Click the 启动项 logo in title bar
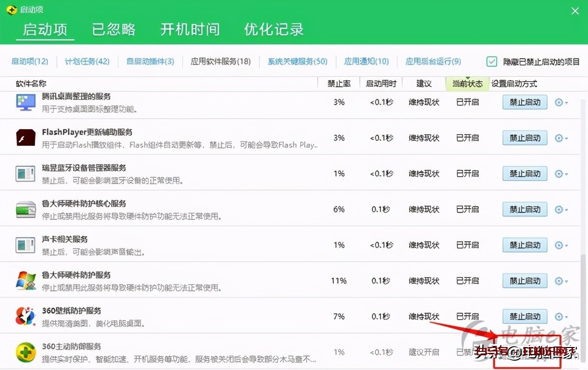 (11, 9)
